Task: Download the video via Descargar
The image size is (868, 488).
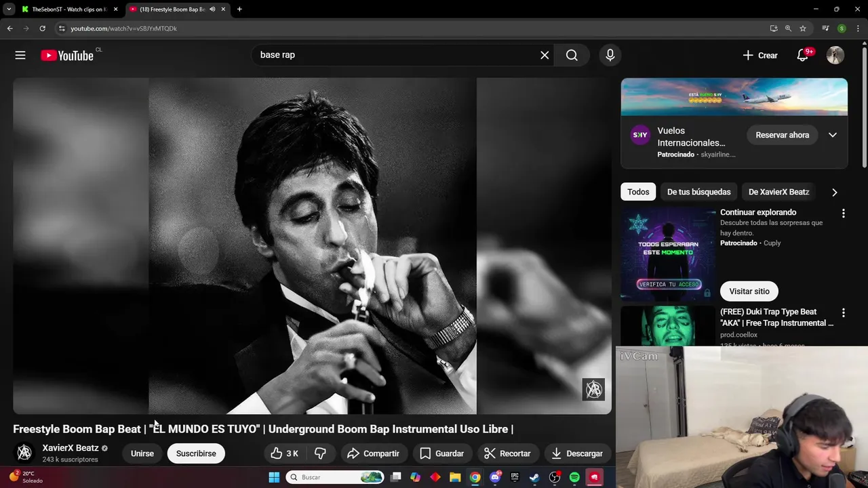Action: 577,453
